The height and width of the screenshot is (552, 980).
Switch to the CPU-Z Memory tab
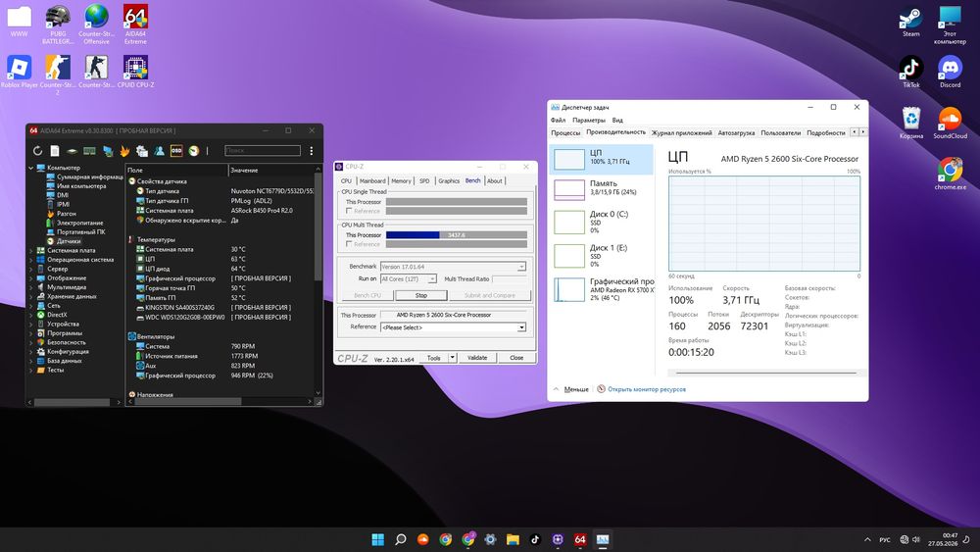click(401, 180)
